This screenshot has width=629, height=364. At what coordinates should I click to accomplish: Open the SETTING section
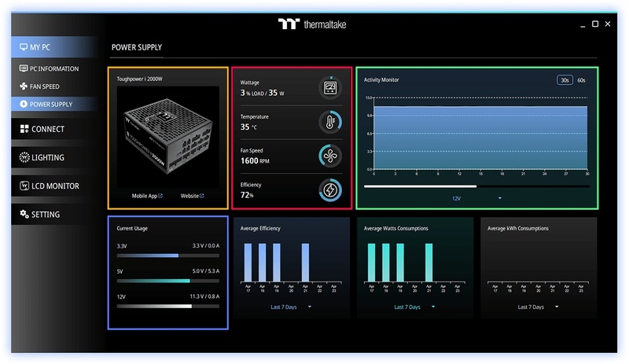click(x=54, y=214)
